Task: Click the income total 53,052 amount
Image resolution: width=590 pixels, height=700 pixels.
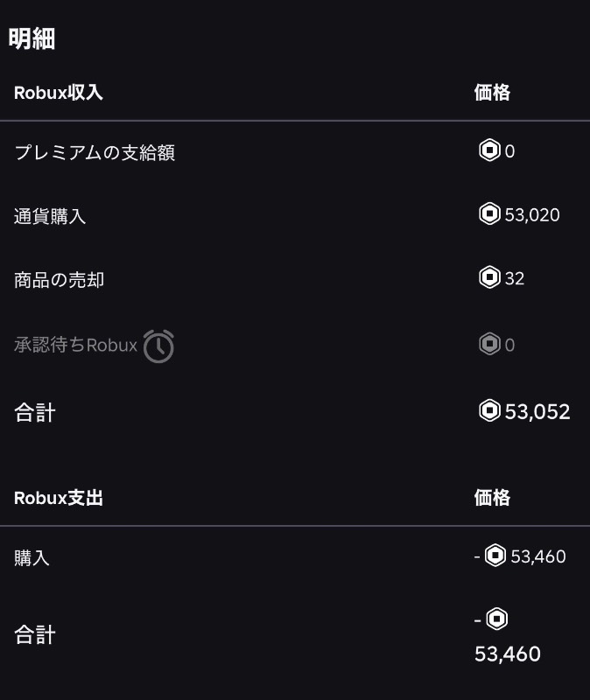Action: (537, 411)
